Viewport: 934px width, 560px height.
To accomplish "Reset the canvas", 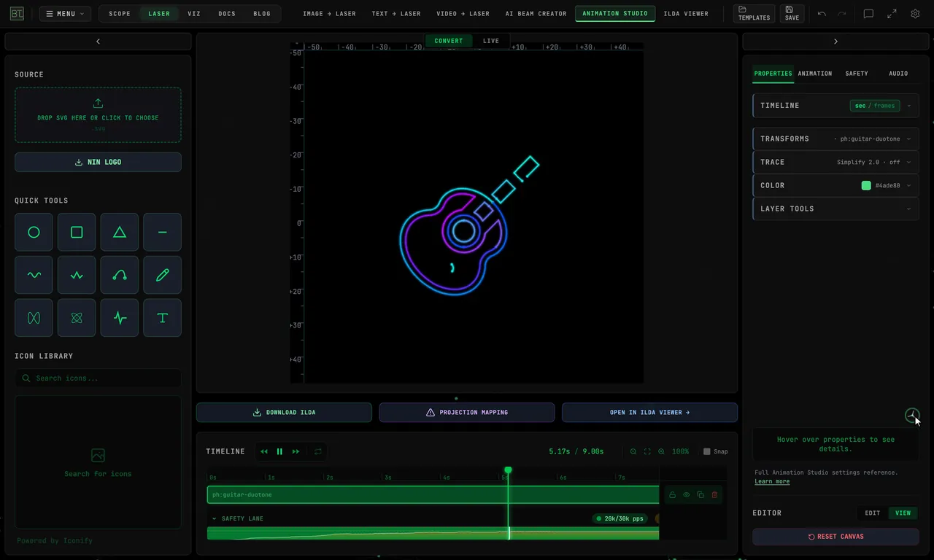I will (835, 537).
